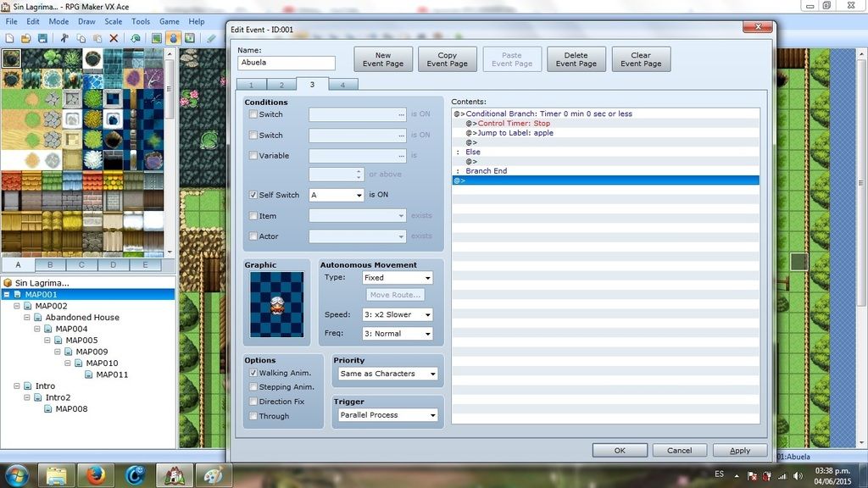
Task: Toggle the Direction Fix option
Action: point(253,402)
